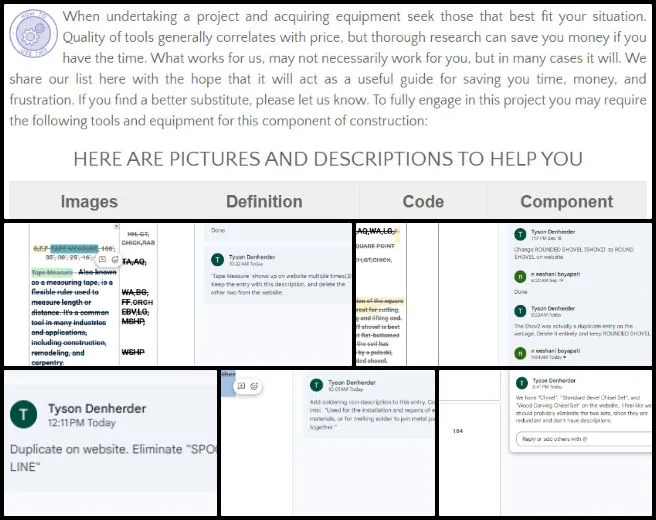Click the 'Done' reply under n eashani boyapati
656x520 pixels.
point(520,292)
